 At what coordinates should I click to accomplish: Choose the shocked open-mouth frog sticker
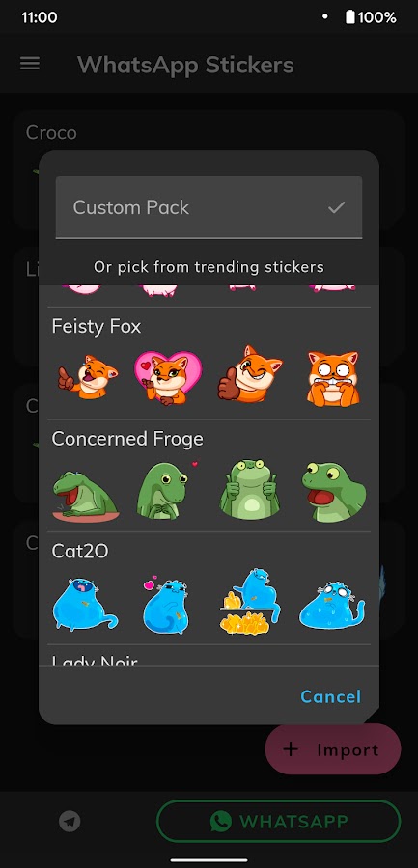[x=334, y=492]
